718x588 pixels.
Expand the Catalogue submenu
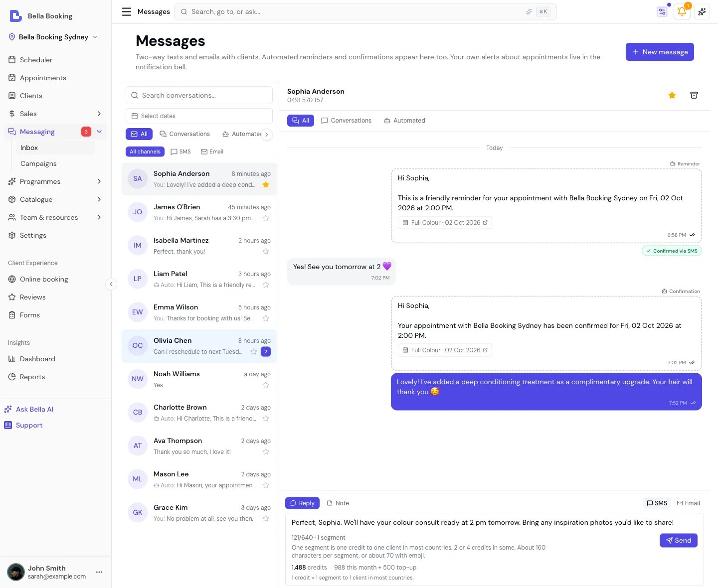coord(99,199)
